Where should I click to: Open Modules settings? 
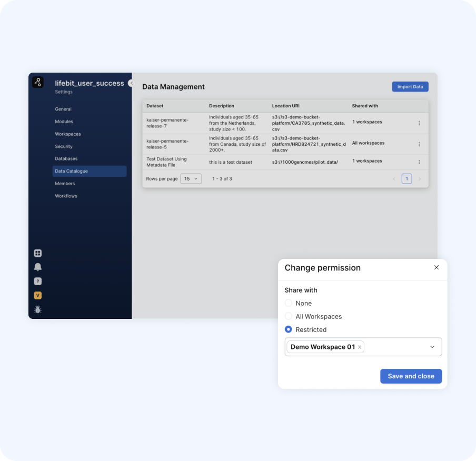click(x=64, y=122)
